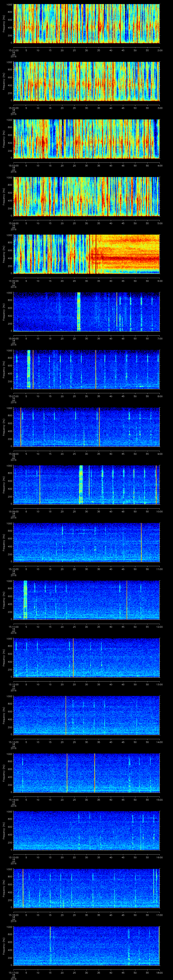This screenshot has width=173, height=980.
Task: Click the Frequency (Hz) axis label of the 15:10:00 panel
Action: 4,542
